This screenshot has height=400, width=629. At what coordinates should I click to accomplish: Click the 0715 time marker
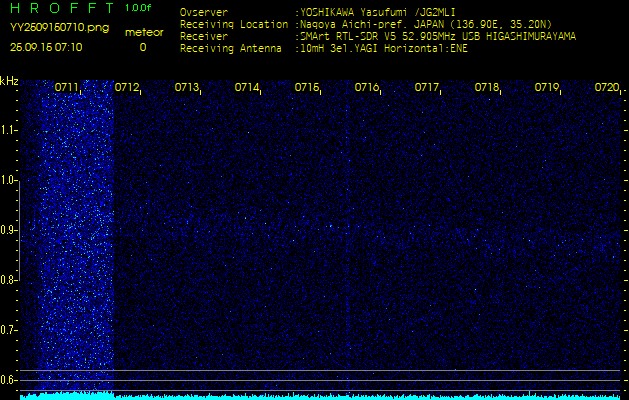pyautogui.click(x=307, y=87)
